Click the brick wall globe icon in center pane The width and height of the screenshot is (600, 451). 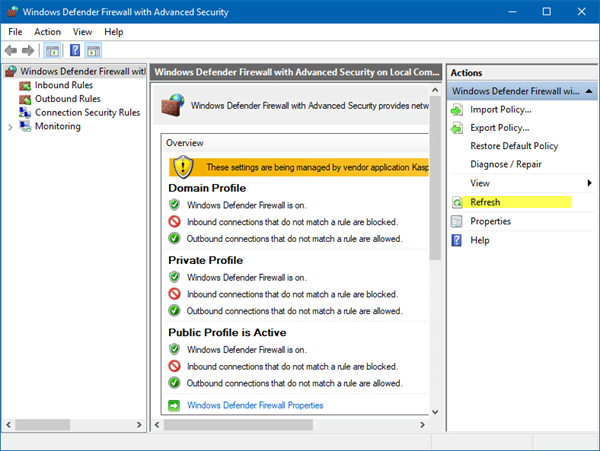click(173, 105)
